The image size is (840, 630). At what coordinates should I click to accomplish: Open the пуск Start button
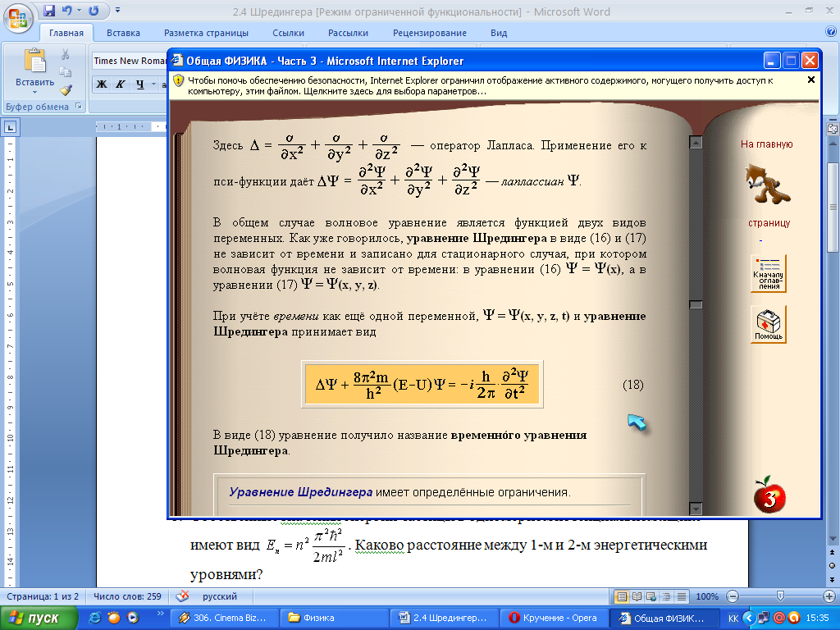click(x=39, y=618)
